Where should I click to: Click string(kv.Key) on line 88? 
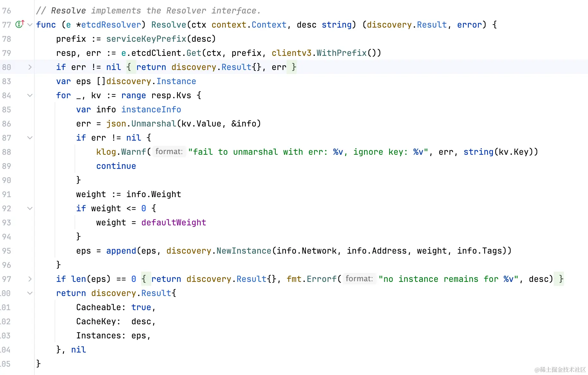pos(498,152)
